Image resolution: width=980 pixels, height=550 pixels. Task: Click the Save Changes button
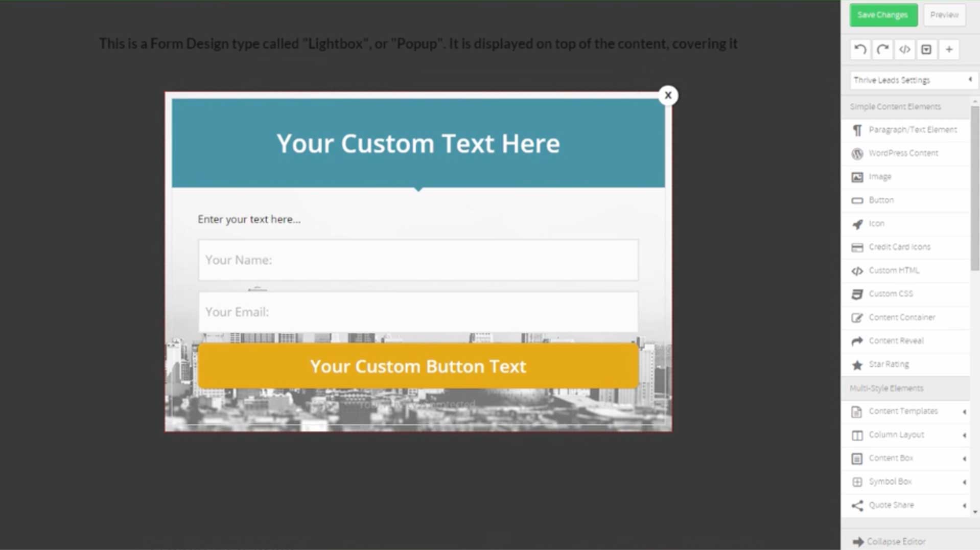pyautogui.click(x=882, y=15)
